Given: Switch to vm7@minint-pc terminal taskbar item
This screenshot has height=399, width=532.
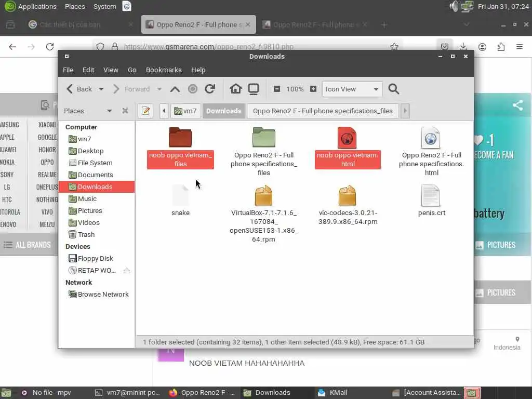Looking at the screenshot, I should point(127,393).
